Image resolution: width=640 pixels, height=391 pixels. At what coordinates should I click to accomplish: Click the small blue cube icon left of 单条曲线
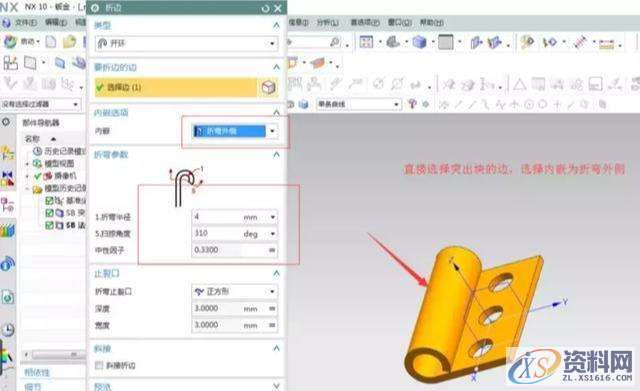[303, 104]
